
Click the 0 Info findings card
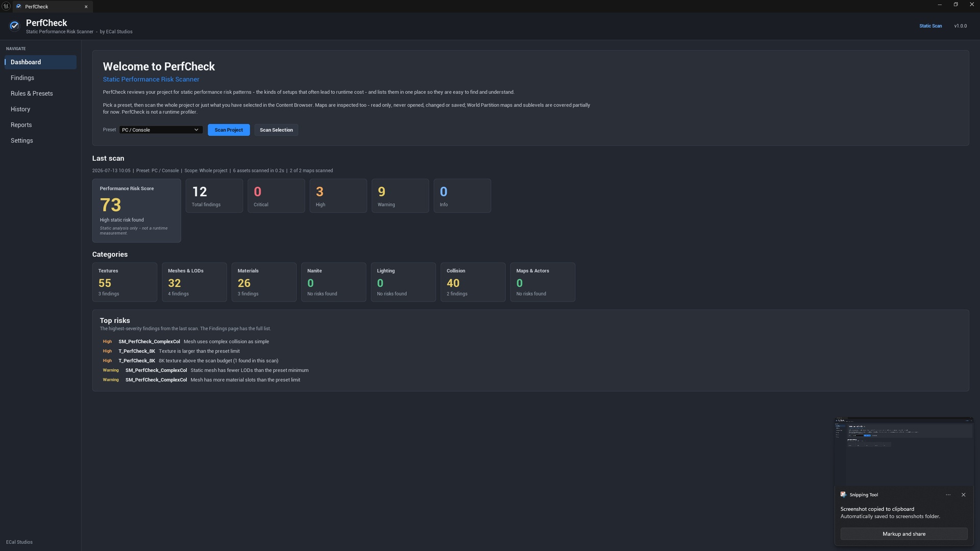tap(462, 196)
